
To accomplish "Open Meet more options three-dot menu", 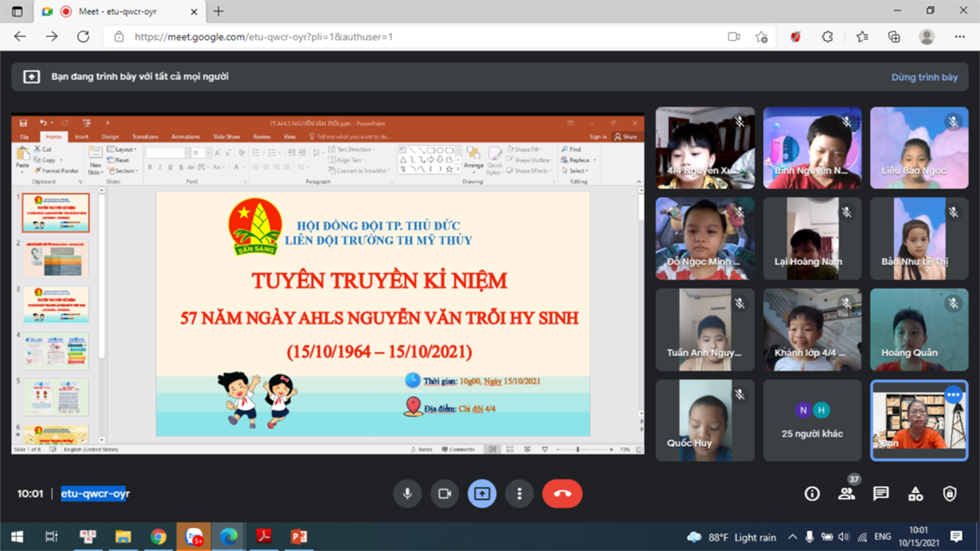I will (x=519, y=494).
